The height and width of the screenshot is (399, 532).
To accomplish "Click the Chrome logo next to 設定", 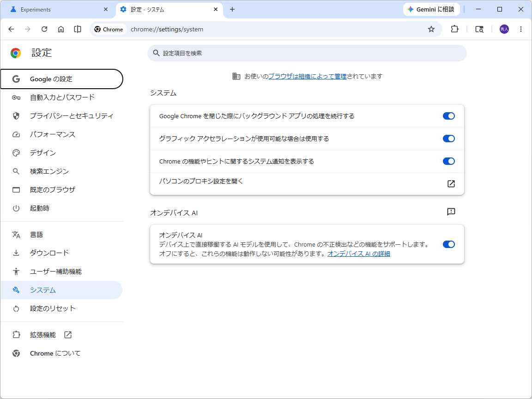I will [16, 53].
